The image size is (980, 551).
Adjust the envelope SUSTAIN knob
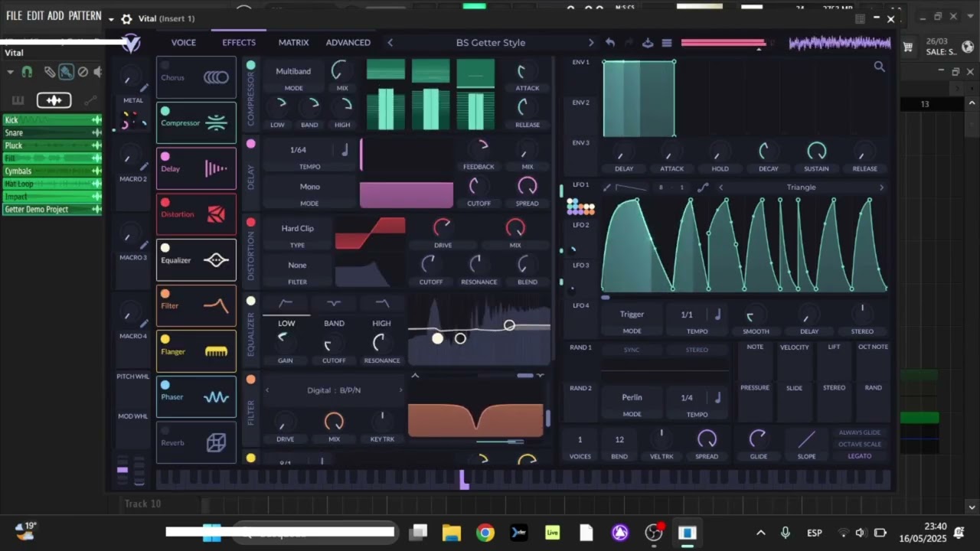click(x=816, y=152)
